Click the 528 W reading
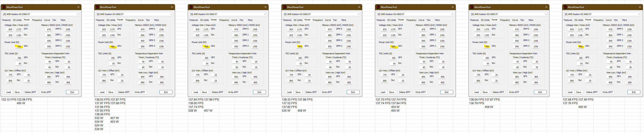The width and height of the screenshot is (644, 134). [x=192, y=110]
